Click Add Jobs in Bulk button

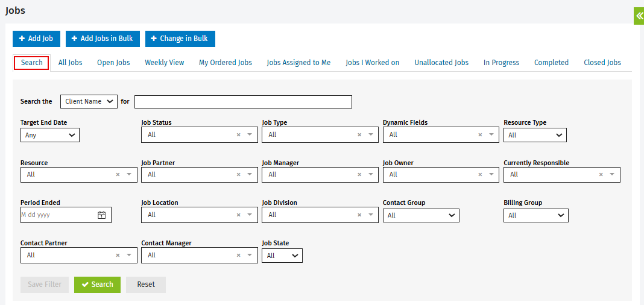click(x=103, y=39)
